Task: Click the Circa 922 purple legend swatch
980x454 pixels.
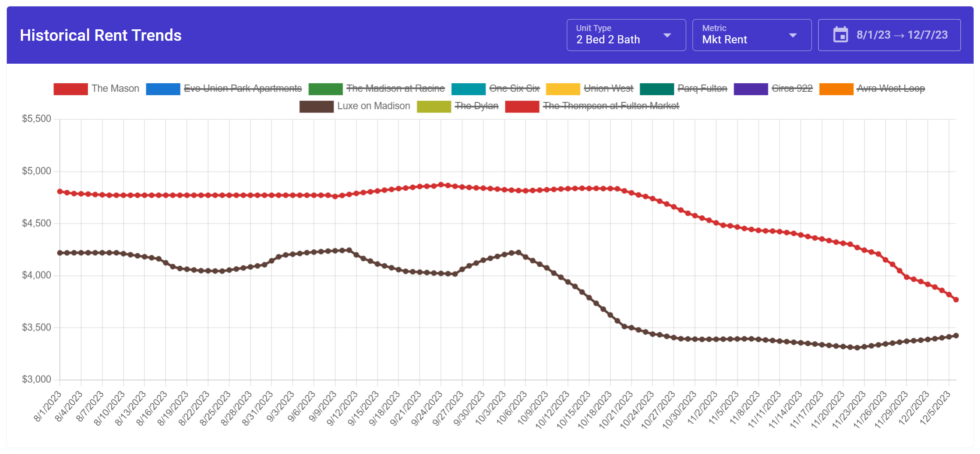Action: tap(752, 88)
